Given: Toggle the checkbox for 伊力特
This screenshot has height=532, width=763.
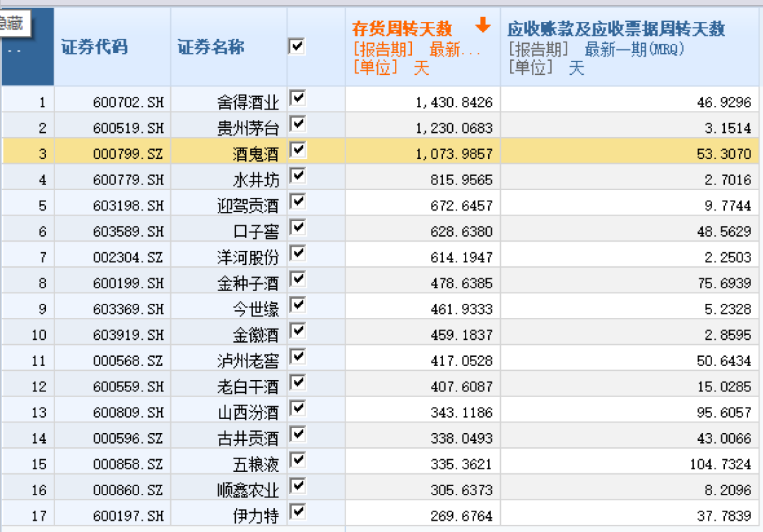Looking at the screenshot, I should point(297,512).
